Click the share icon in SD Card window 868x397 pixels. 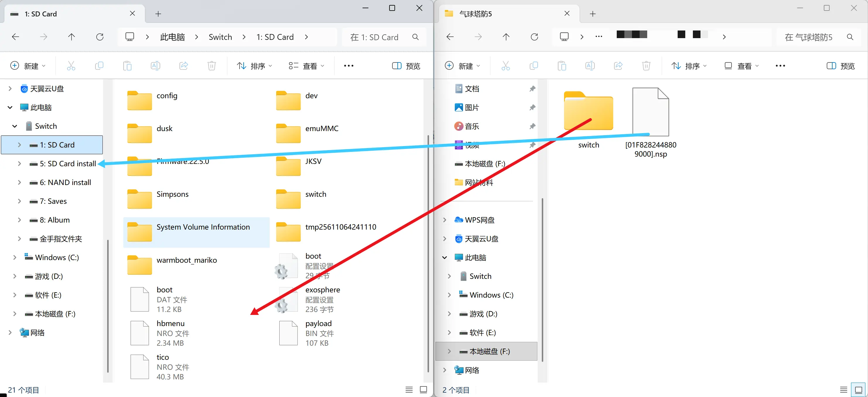184,66
